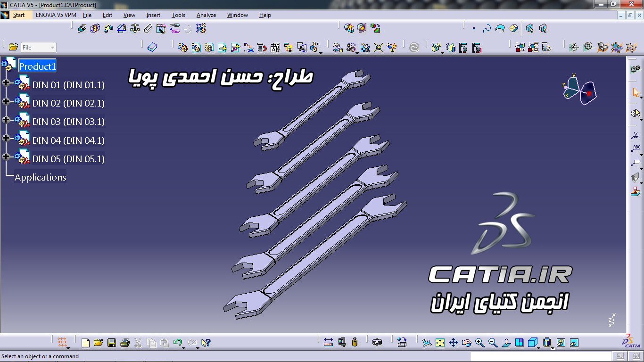
Task: Click the Explode icon with four arrows
Action: coord(379,47)
